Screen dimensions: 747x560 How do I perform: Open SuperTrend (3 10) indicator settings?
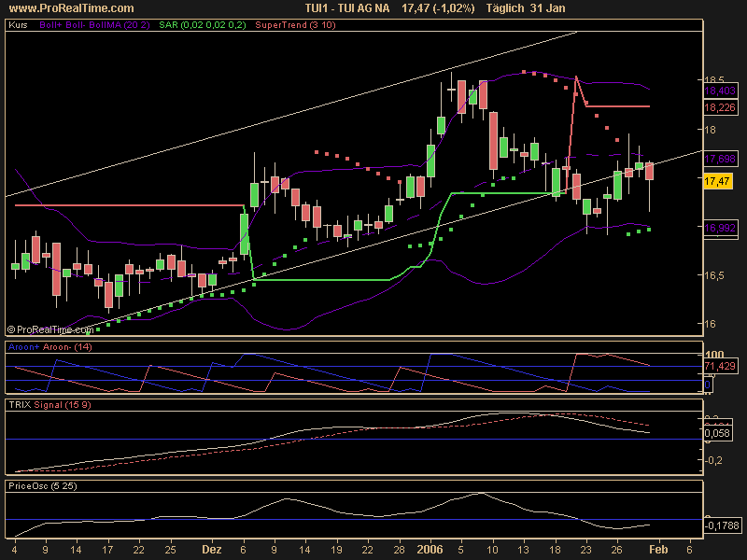pyautogui.click(x=295, y=25)
